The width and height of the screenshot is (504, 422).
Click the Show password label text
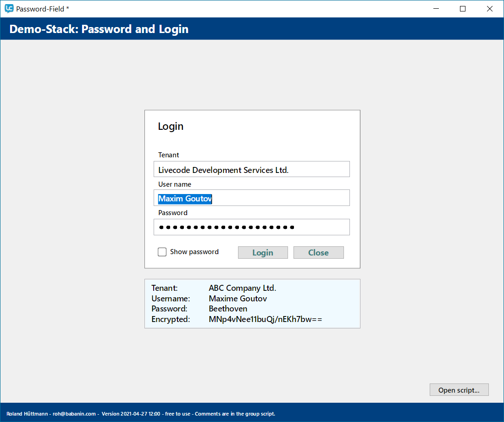click(x=194, y=252)
